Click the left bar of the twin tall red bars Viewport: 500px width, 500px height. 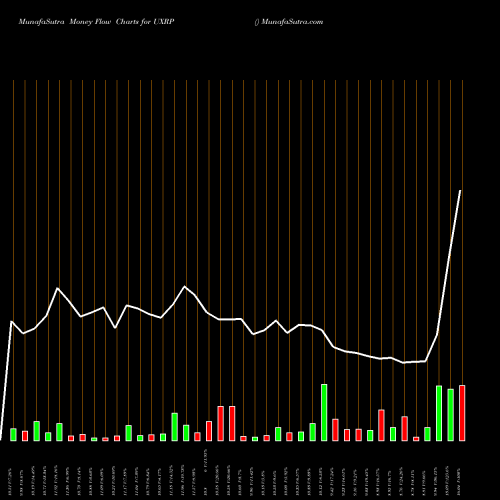220,424
